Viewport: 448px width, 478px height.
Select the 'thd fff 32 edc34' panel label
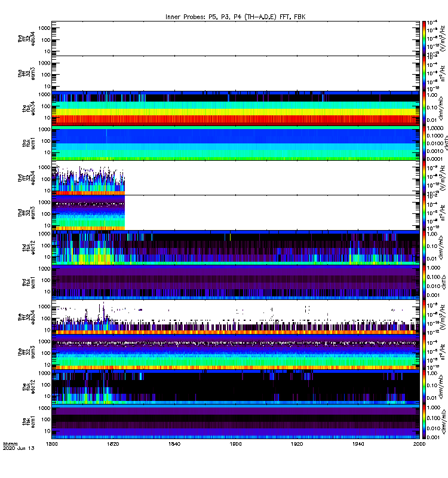pyautogui.click(x=26, y=177)
